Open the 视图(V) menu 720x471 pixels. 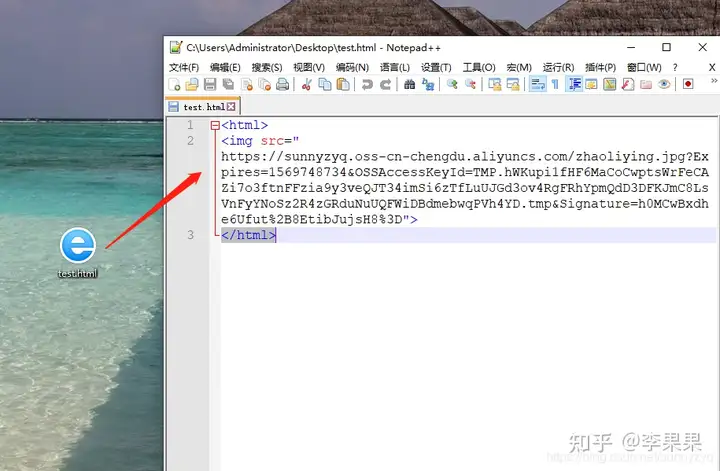point(309,67)
